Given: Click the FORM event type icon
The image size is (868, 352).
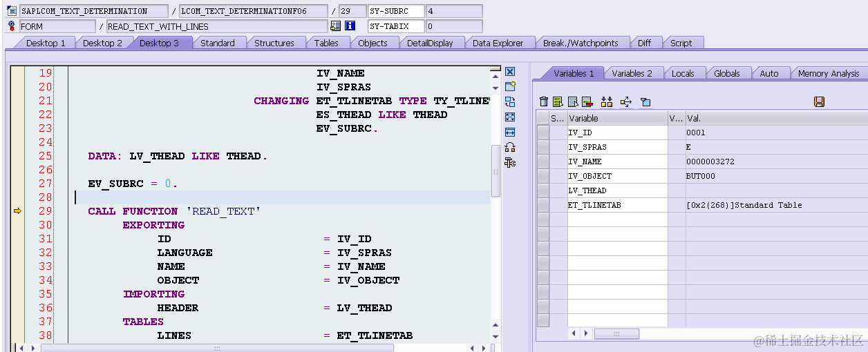Looking at the screenshot, I should (x=12, y=26).
